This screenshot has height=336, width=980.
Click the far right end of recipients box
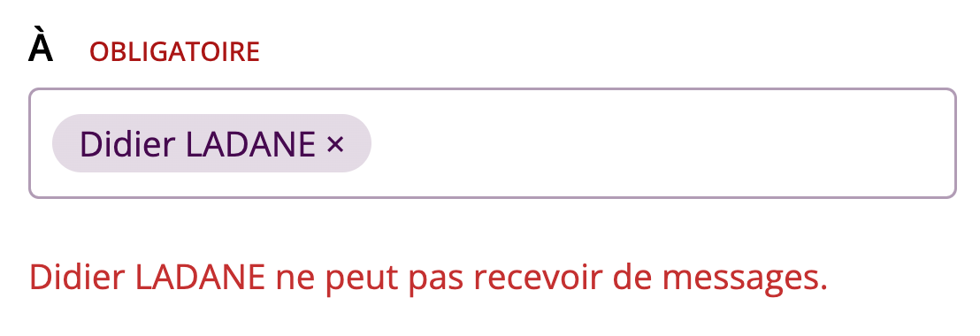938,143
